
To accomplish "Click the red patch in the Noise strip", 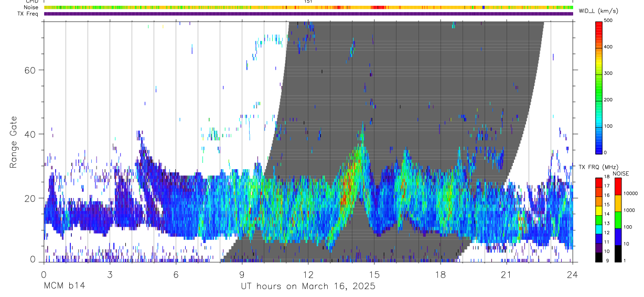I will [378, 7].
